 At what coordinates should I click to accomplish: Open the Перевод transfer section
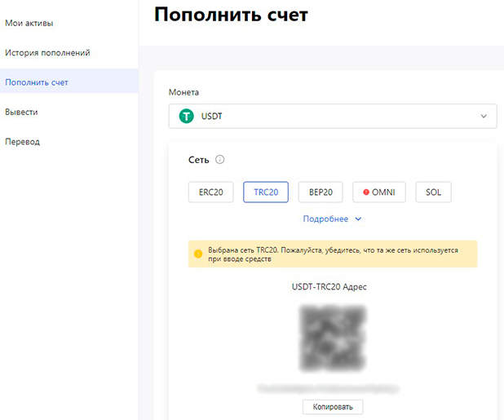[x=22, y=141]
